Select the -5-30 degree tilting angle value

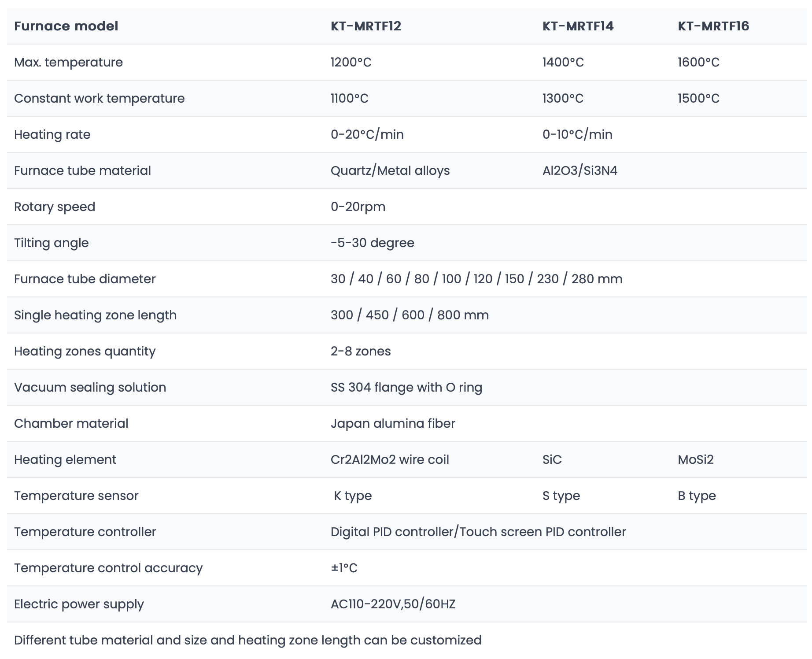pyautogui.click(x=373, y=243)
